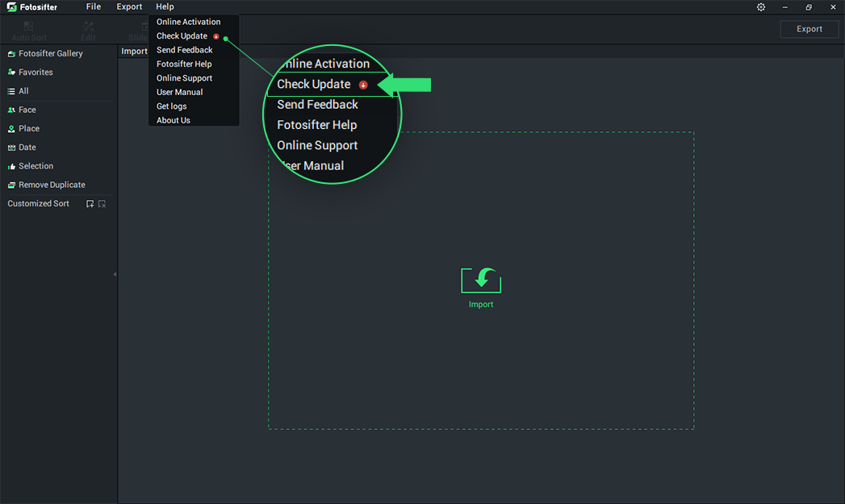Click the Edit toolbar icon

[x=89, y=26]
